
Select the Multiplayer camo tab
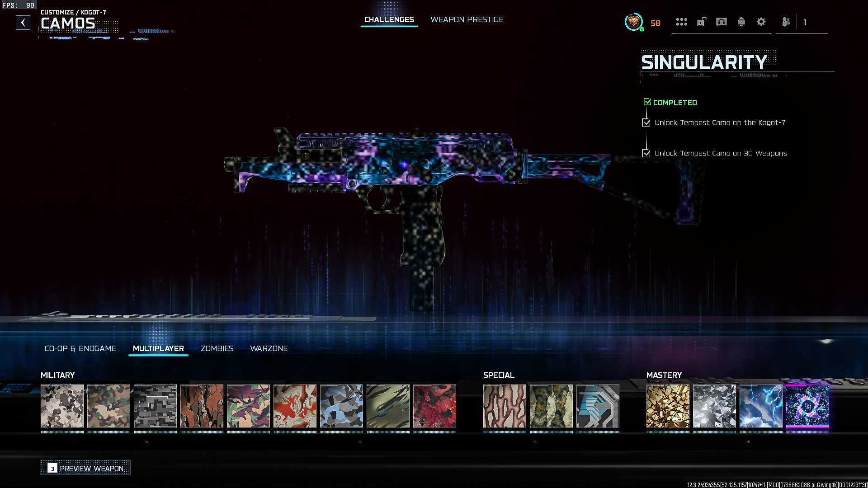click(158, 348)
